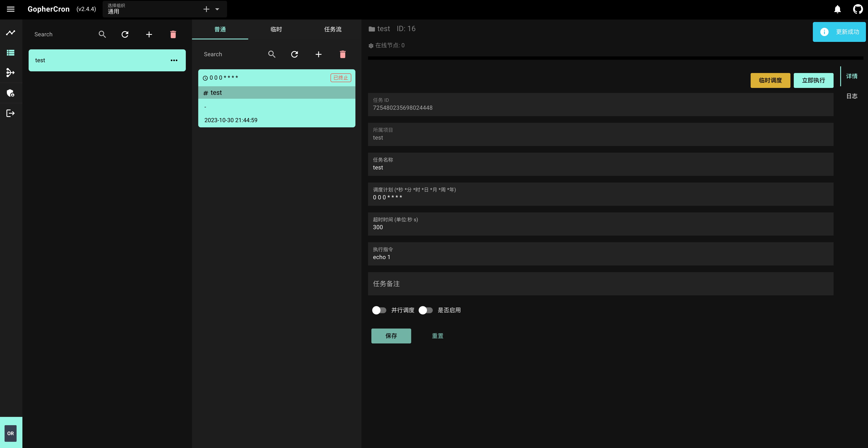The height and width of the screenshot is (448, 868).
Task: Open the GitHub repository icon
Action: [x=858, y=9]
